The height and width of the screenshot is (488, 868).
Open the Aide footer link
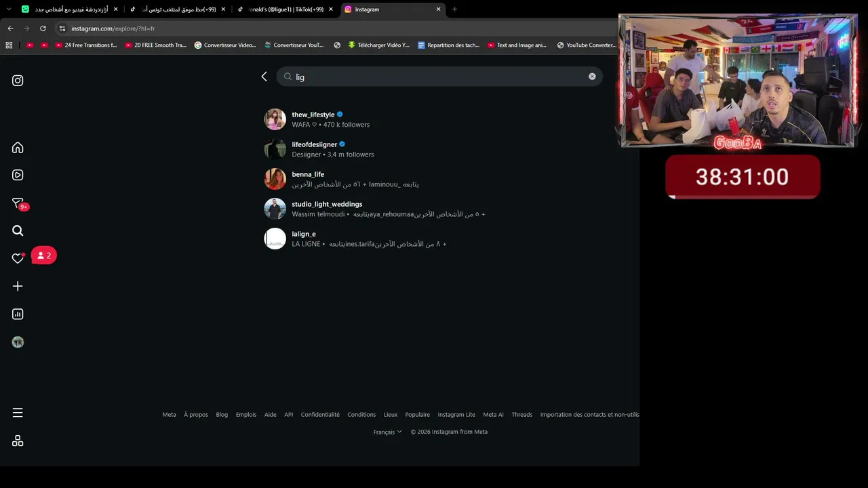270,415
